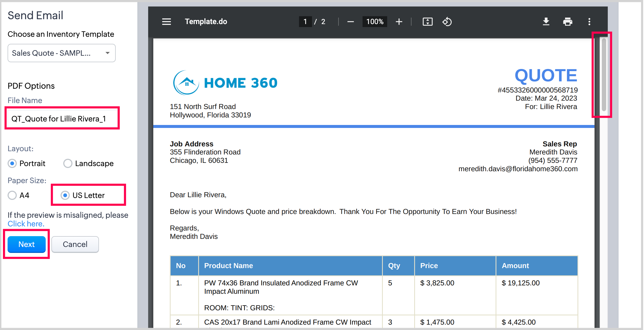Zoom in with the plus icon
Image resolution: width=644 pixels, height=330 pixels.
point(399,22)
